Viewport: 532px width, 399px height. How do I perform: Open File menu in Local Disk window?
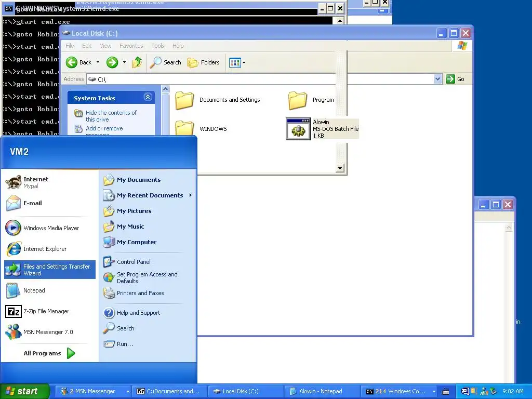(x=70, y=46)
